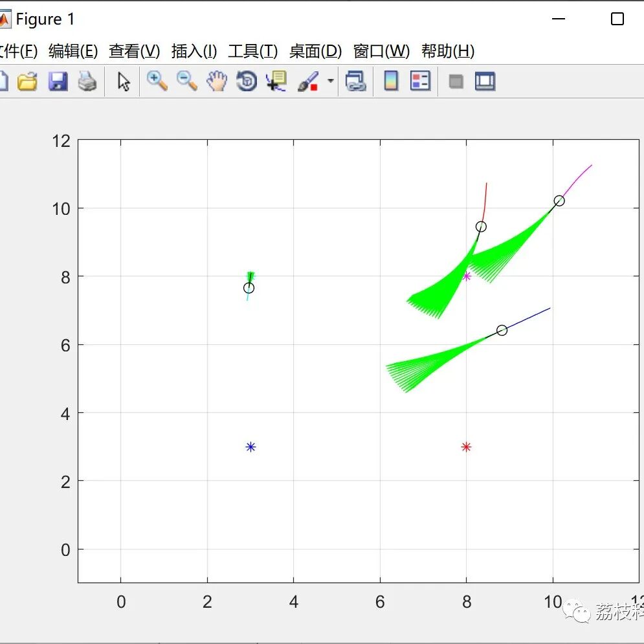This screenshot has width=644, height=644.
Task: Click the x-axis label 6
Action: [380, 602]
